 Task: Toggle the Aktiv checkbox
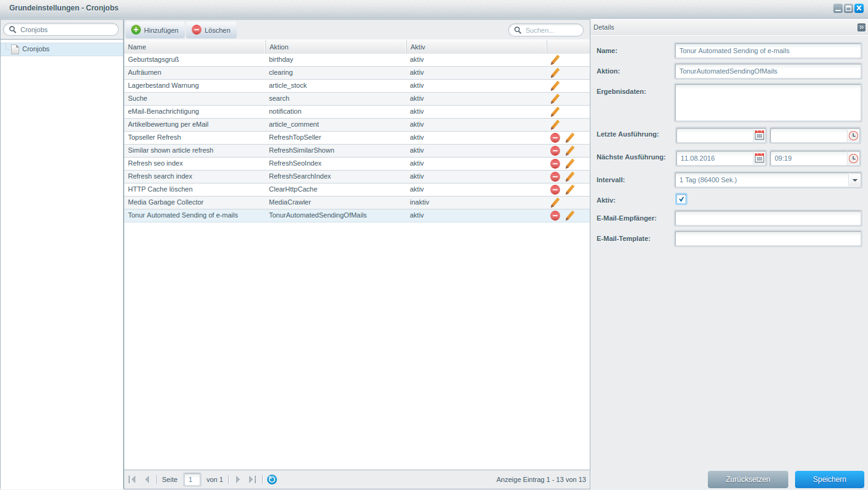point(681,200)
